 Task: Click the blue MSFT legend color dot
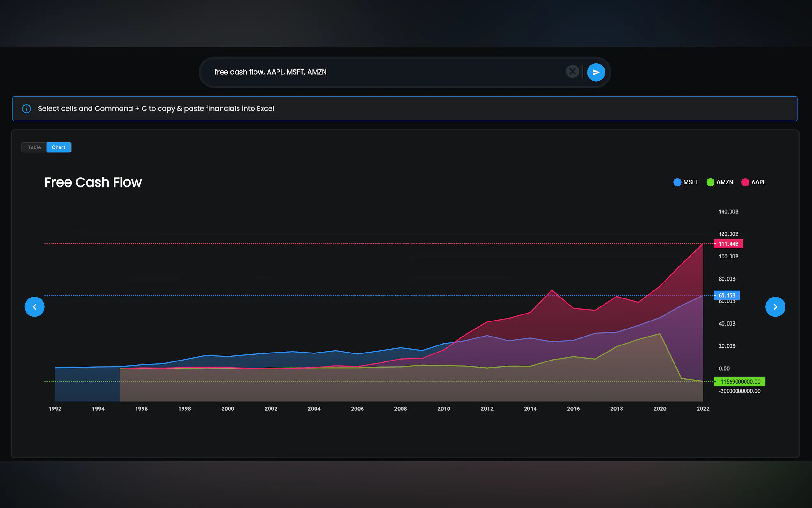click(x=677, y=182)
